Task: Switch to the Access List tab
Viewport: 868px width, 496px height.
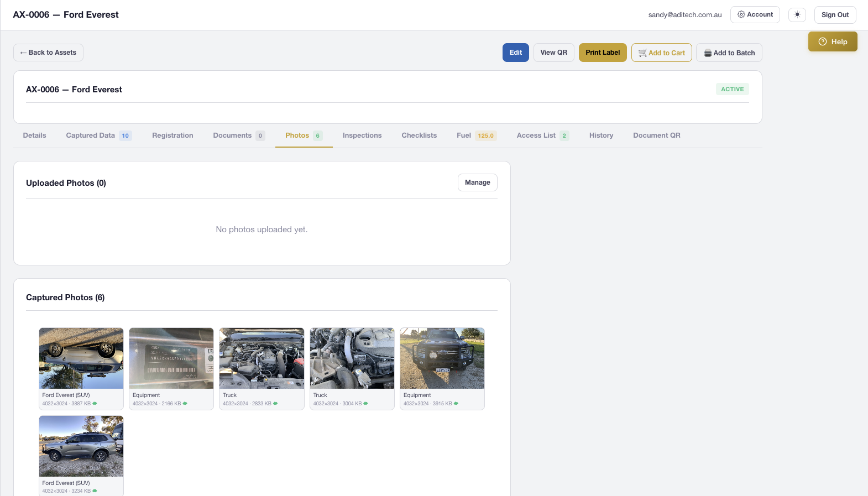Action: pyautogui.click(x=543, y=135)
